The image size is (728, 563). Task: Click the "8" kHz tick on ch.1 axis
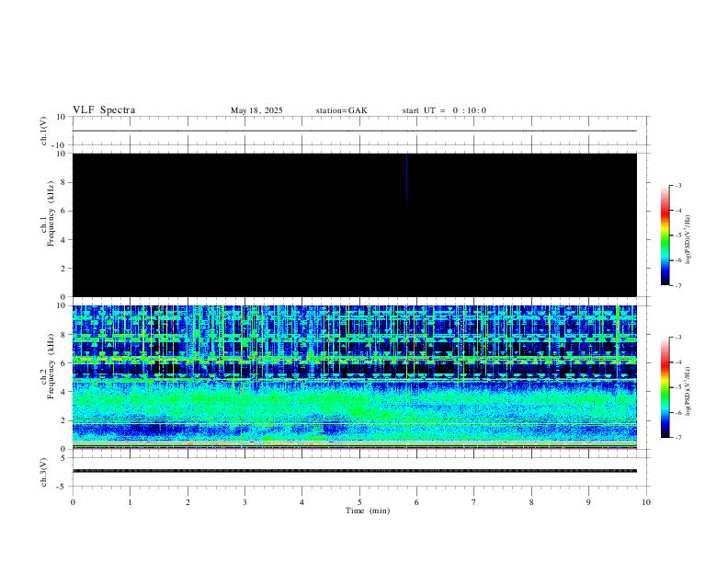pos(63,182)
